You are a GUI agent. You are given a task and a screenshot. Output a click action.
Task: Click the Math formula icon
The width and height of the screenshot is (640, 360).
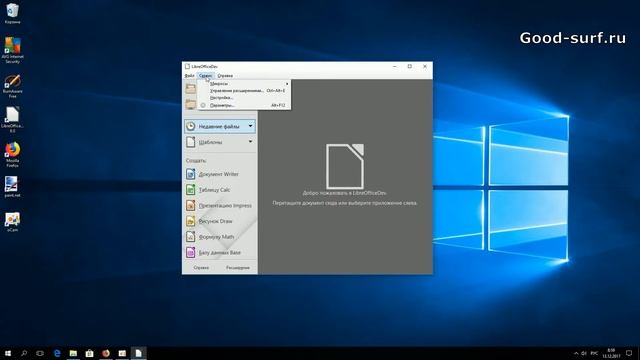(191, 237)
